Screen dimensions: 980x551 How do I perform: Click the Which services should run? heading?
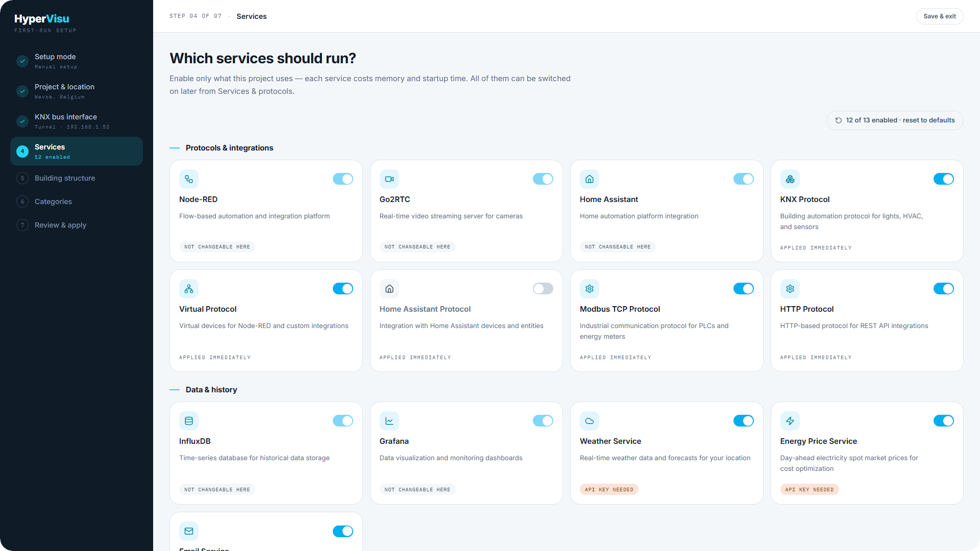click(263, 59)
